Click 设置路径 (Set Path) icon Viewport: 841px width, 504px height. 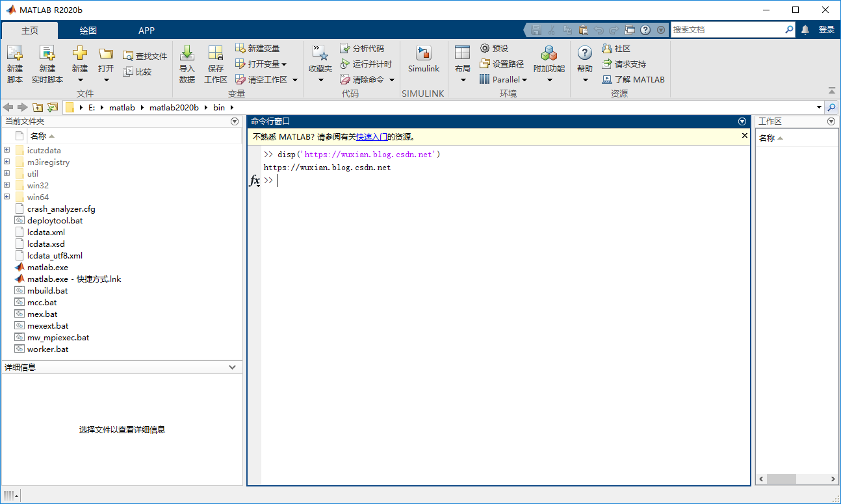(x=485, y=64)
